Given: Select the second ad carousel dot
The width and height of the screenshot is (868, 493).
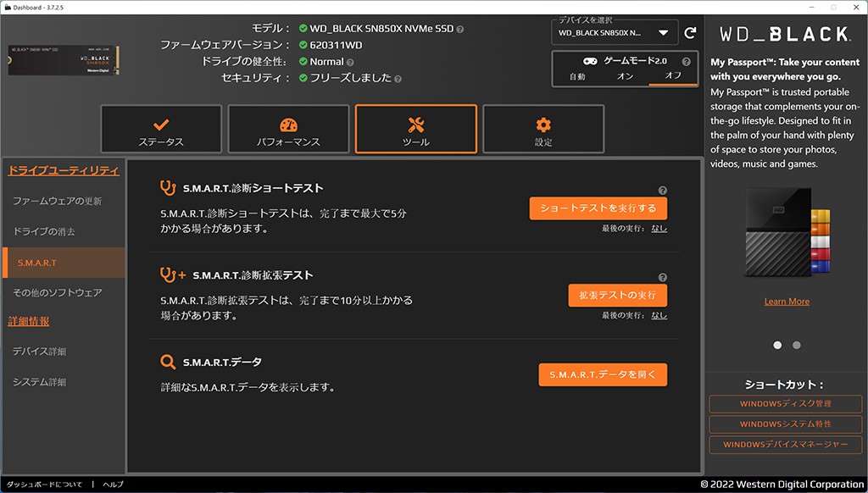Looking at the screenshot, I should [796, 345].
